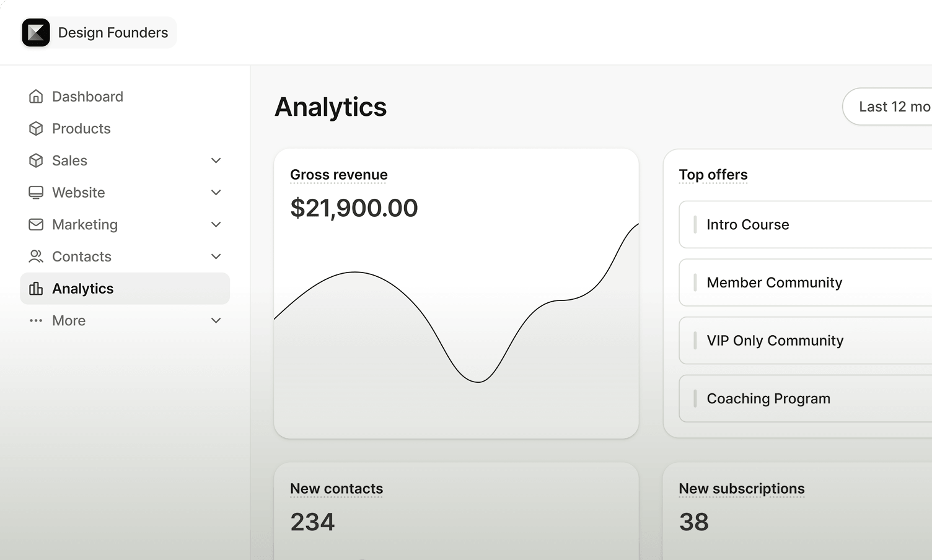The height and width of the screenshot is (560, 932).
Task: Click the Marketing envelope icon
Action: [x=36, y=225]
